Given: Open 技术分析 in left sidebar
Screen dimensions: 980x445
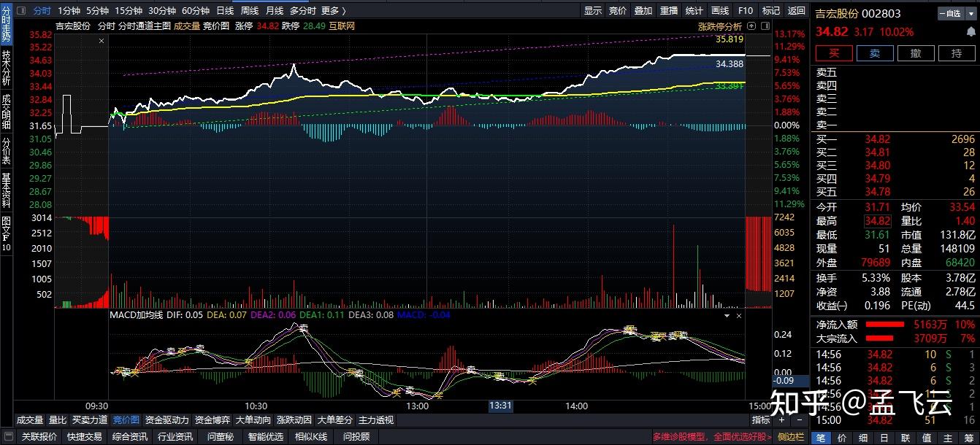Looking at the screenshot, I should pos(7,69).
